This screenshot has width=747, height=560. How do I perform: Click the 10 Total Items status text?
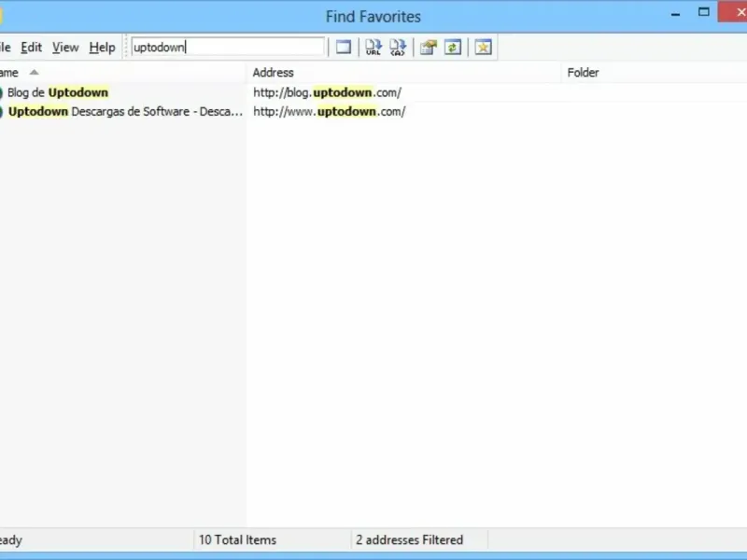(237, 540)
